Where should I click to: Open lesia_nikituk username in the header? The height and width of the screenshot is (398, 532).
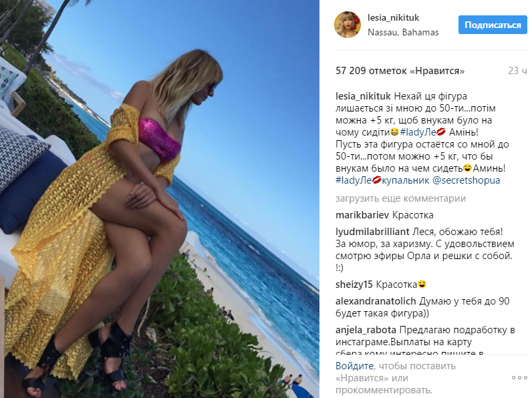393,17
